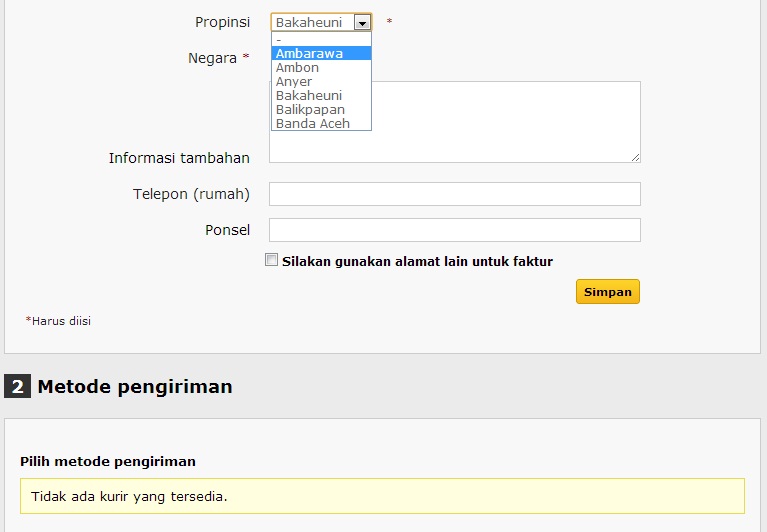Click the Simpan button
The height and width of the screenshot is (532, 767).
pyautogui.click(x=608, y=291)
